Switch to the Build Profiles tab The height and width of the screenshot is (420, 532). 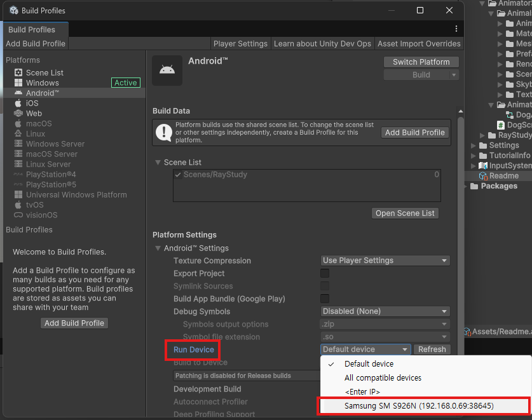(36, 29)
